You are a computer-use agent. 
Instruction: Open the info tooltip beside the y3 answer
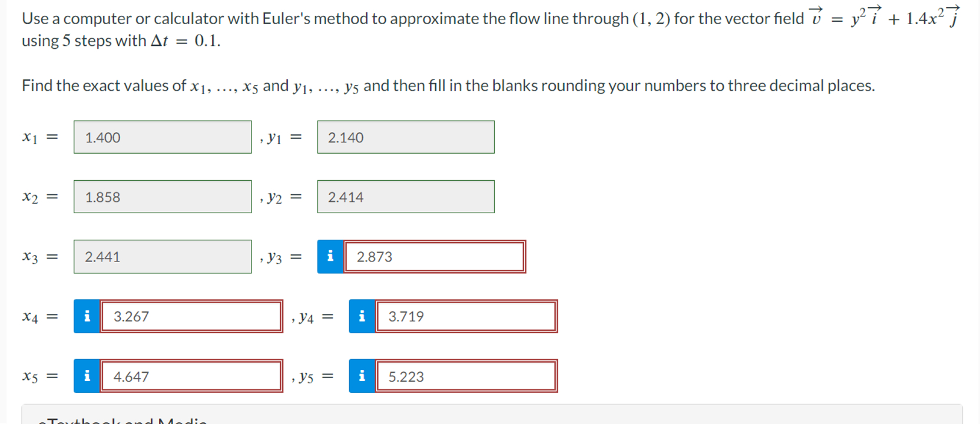click(330, 256)
